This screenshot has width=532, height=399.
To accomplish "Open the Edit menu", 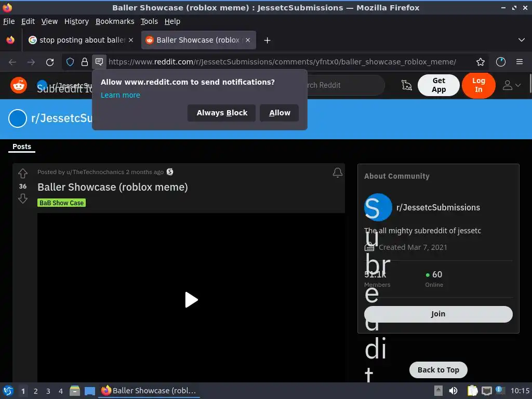I will point(28,21).
